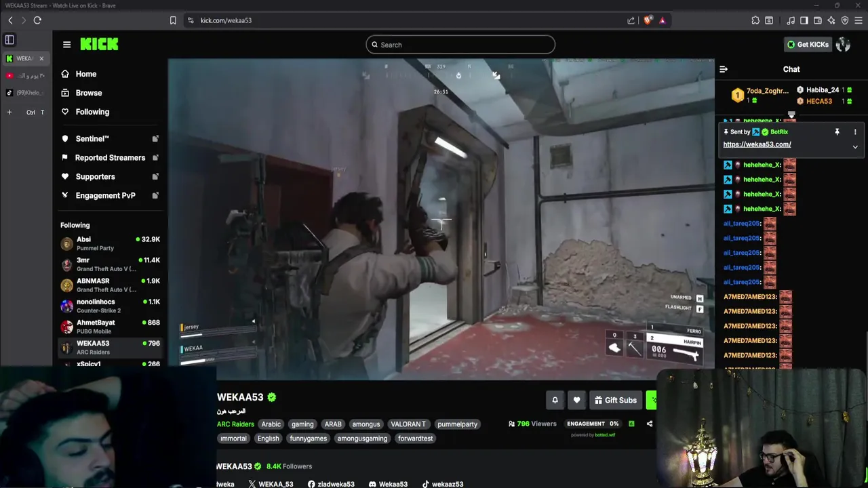Reload the page with the refresh icon
Viewport: 868px width, 488px height.
[37, 20]
